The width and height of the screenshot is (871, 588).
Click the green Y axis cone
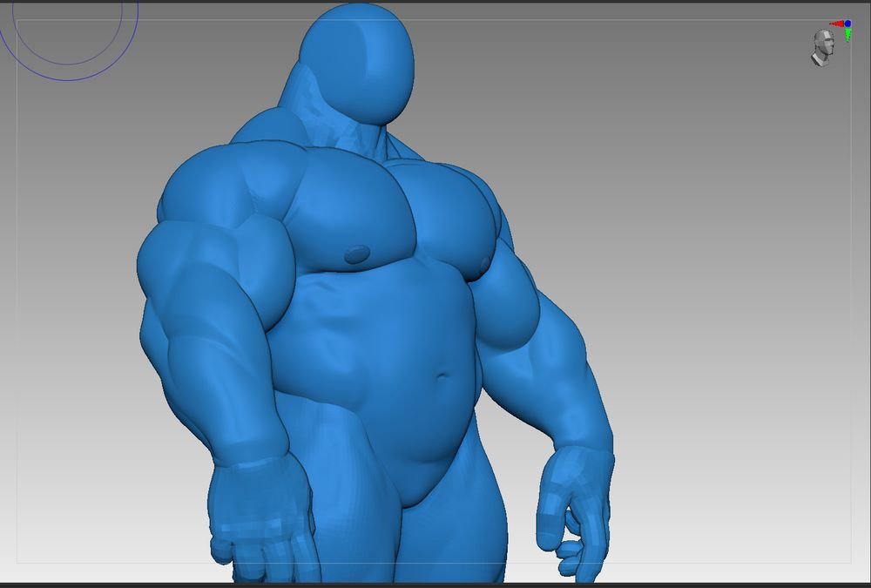coord(848,35)
